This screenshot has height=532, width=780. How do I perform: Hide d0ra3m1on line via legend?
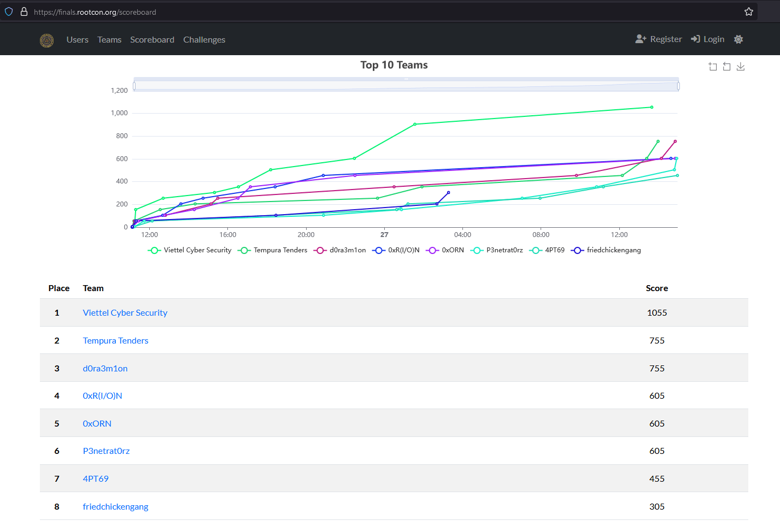pos(340,250)
